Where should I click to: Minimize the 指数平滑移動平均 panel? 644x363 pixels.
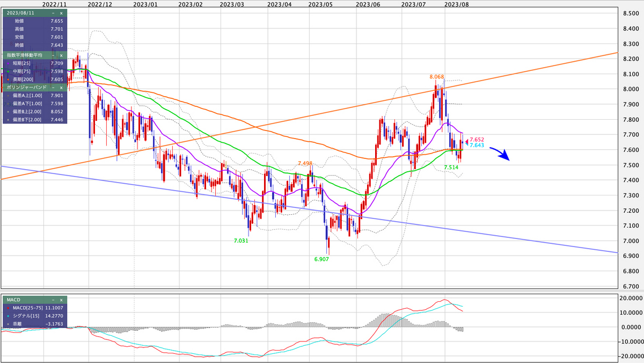pyautogui.click(x=54, y=55)
